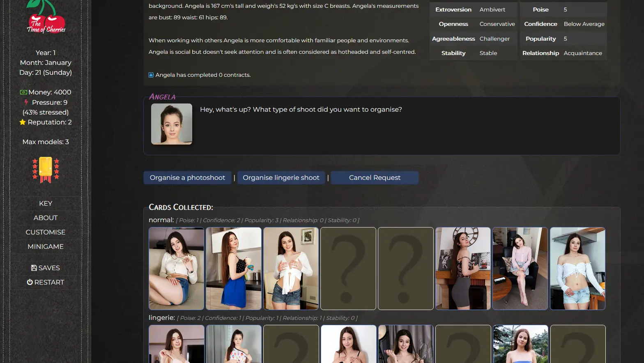This screenshot has width=644, height=363.
Task: Click the red pressure lightning icon
Action: click(x=26, y=102)
